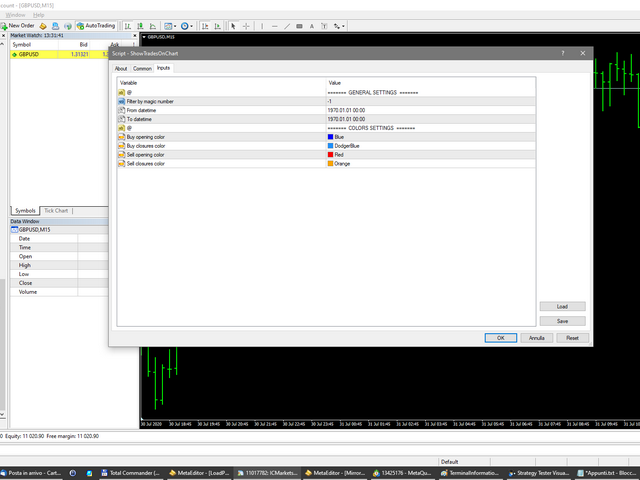Click the 'Buy opening color' variable icon
The image size is (640, 480).
(x=121, y=137)
